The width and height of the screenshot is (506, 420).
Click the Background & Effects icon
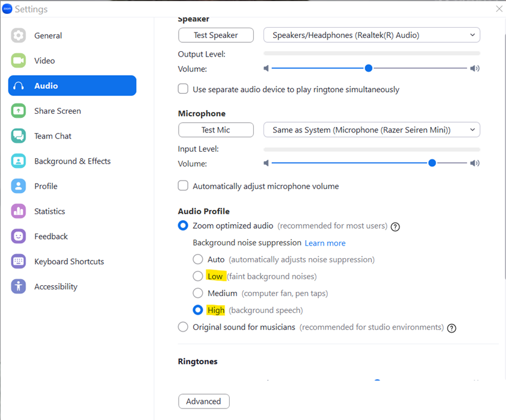(19, 161)
